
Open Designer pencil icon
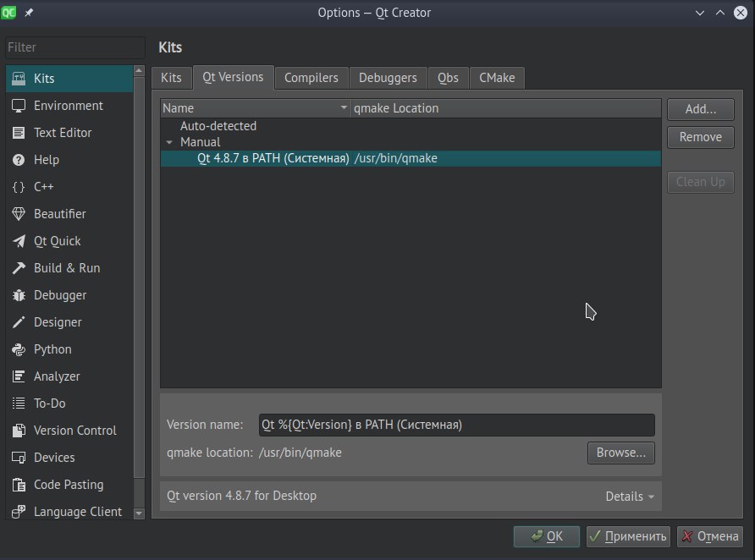click(x=19, y=321)
